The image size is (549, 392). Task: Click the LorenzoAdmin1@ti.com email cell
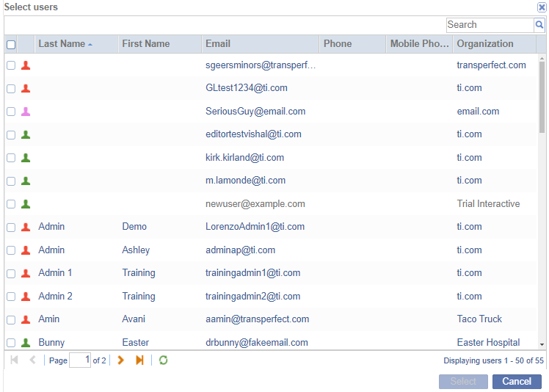(255, 227)
